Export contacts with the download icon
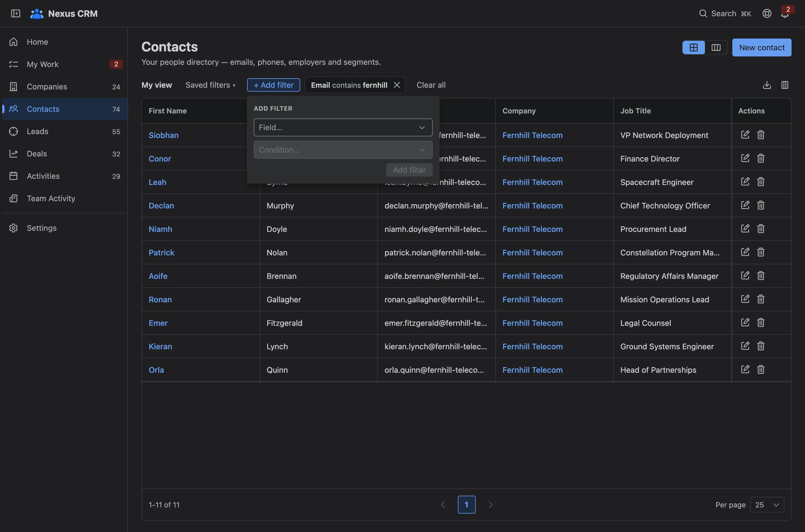The height and width of the screenshot is (532, 805). click(x=767, y=85)
